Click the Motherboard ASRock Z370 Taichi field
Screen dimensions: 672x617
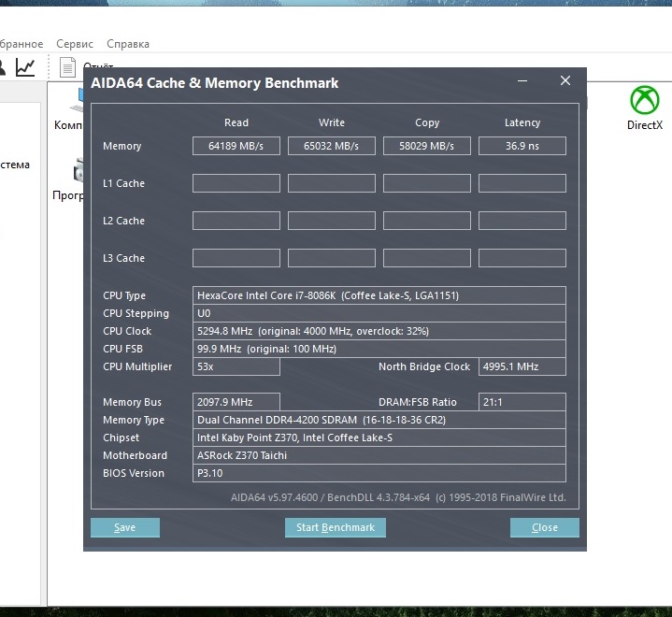click(379, 455)
